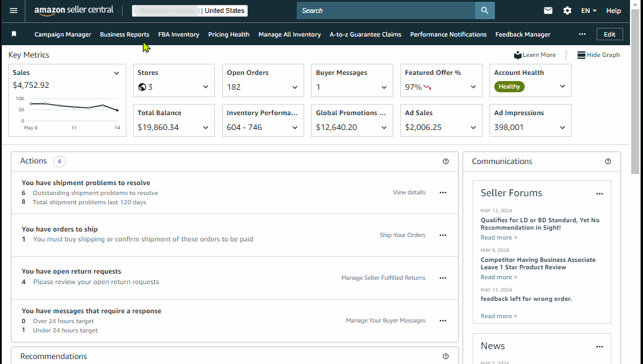Open Performance Notifications
The width and height of the screenshot is (643, 364).
(x=448, y=35)
